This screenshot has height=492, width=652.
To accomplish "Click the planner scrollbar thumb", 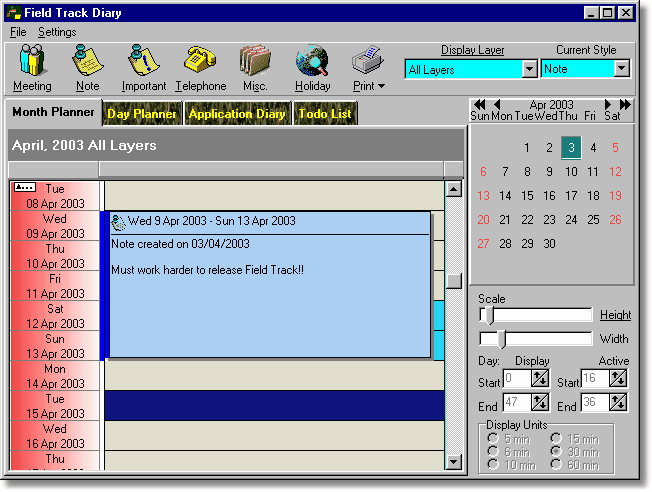I will 453,281.
